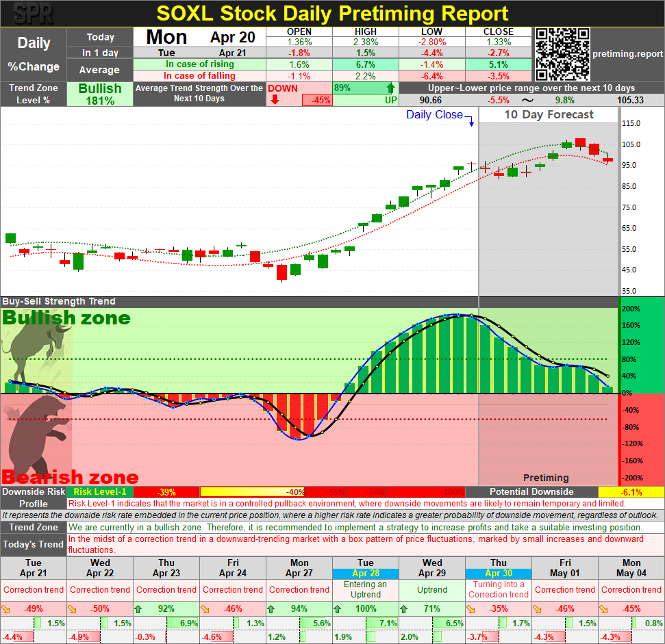Image resolution: width=665 pixels, height=644 pixels.
Task: Click the 'In case of rising' row label
Action: (x=200, y=64)
